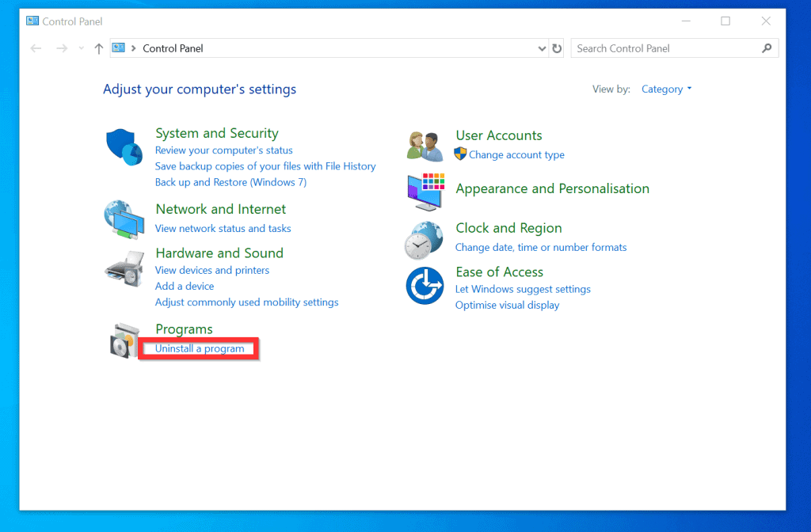Click View network status and tasks
Screen dimensions: 811x532
coord(223,229)
